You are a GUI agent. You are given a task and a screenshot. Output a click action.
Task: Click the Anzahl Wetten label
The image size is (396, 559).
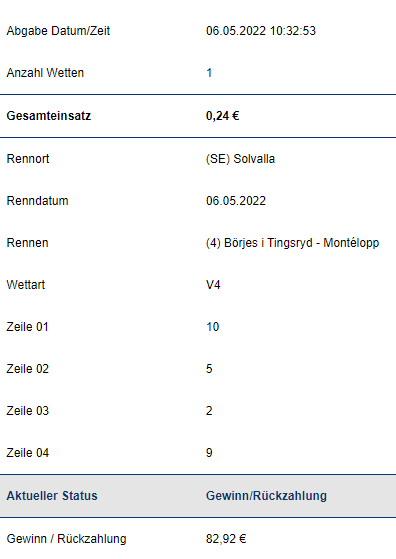point(45,73)
